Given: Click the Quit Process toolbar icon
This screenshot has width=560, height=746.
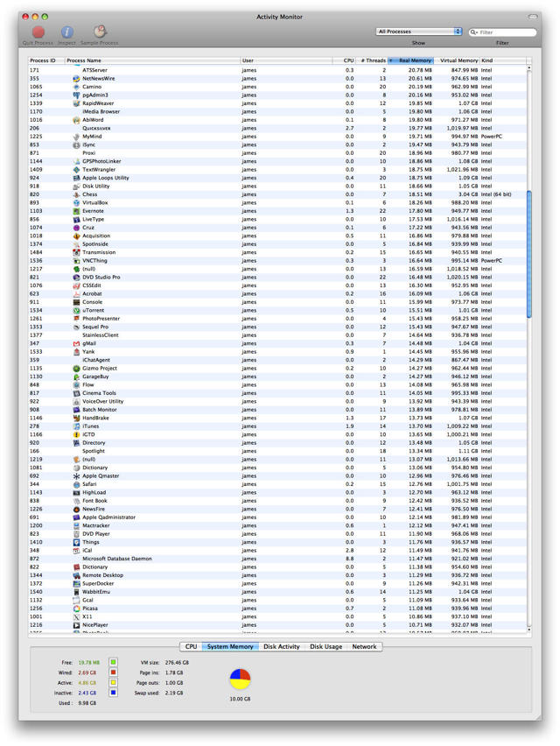Looking at the screenshot, I should (38, 32).
